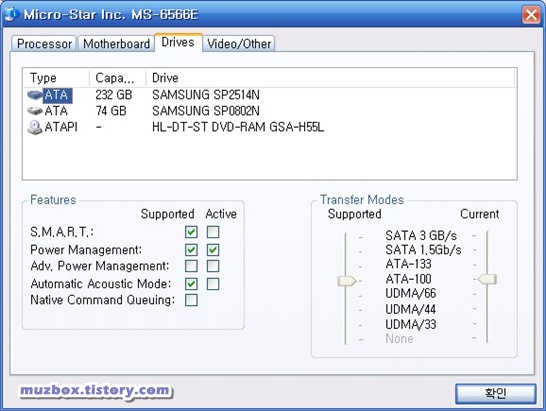Image resolution: width=546 pixels, height=411 pixels.
Task: Go to the Video/Other tab
Action: coord(239,44)
